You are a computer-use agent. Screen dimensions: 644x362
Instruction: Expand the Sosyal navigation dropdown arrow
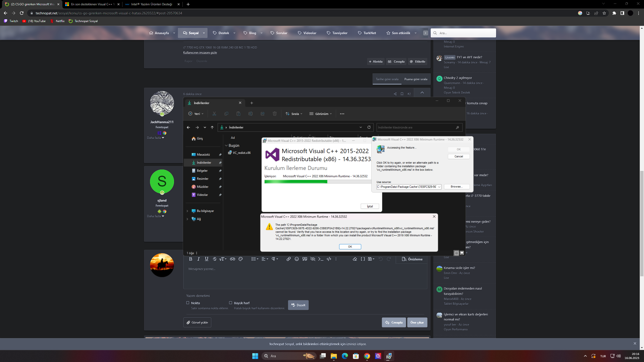tap(204, 33)
